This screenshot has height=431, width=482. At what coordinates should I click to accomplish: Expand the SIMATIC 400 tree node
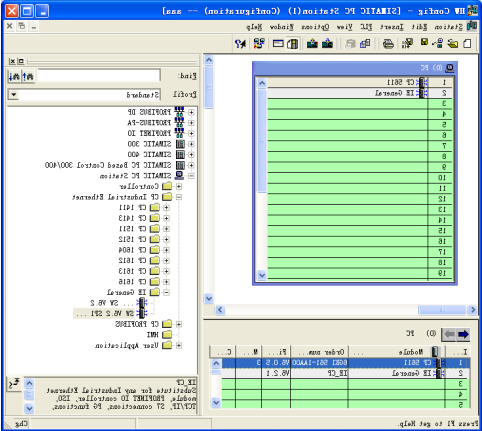[x=191, y=155]
